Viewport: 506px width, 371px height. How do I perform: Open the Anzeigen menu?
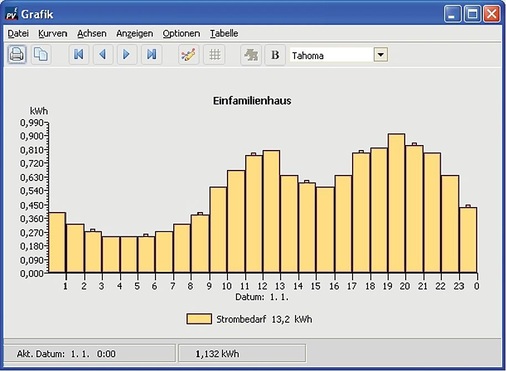click(x=135, y=33)
